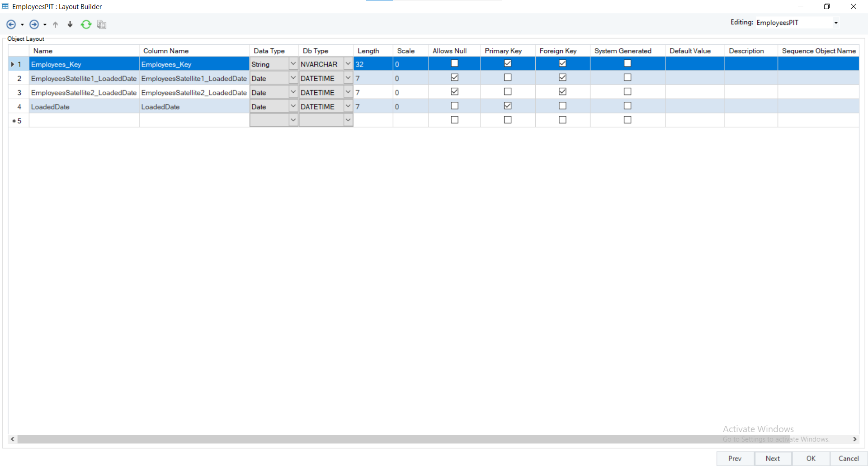Click the Layout Builder title bar table icon
868x466 pixels.
pos(5,6)
